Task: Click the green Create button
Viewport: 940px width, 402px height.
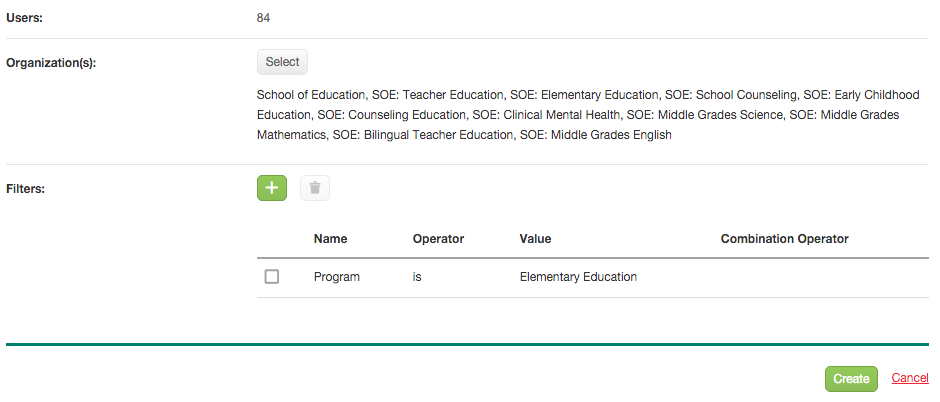Action: (x=851, y=379)
